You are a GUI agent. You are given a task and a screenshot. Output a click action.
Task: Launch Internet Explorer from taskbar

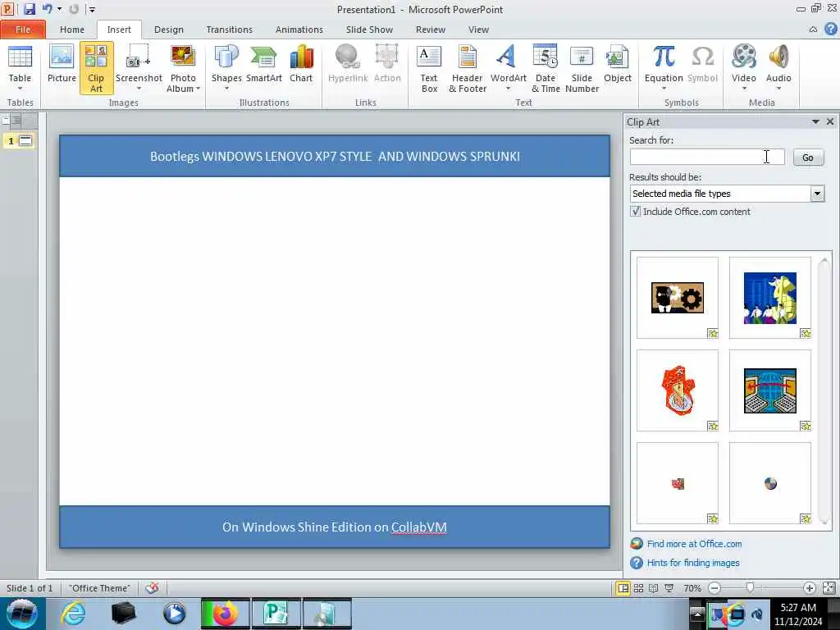pos(73,614)
